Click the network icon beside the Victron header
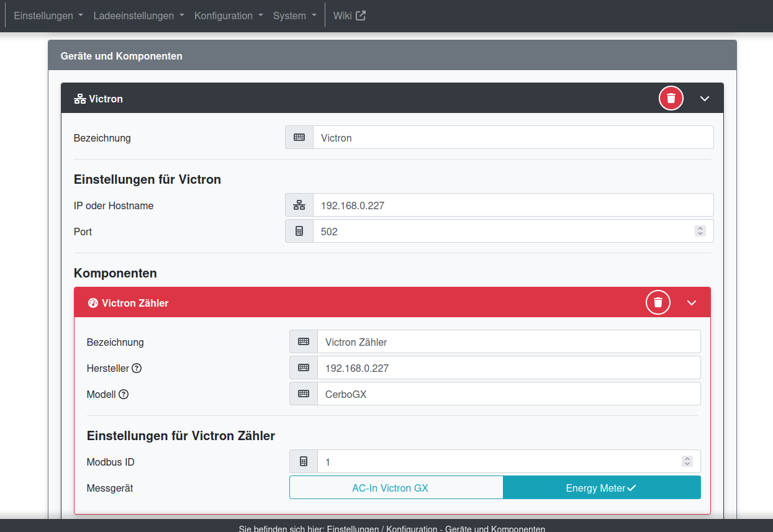773x532 pixels. coord(79,99)
